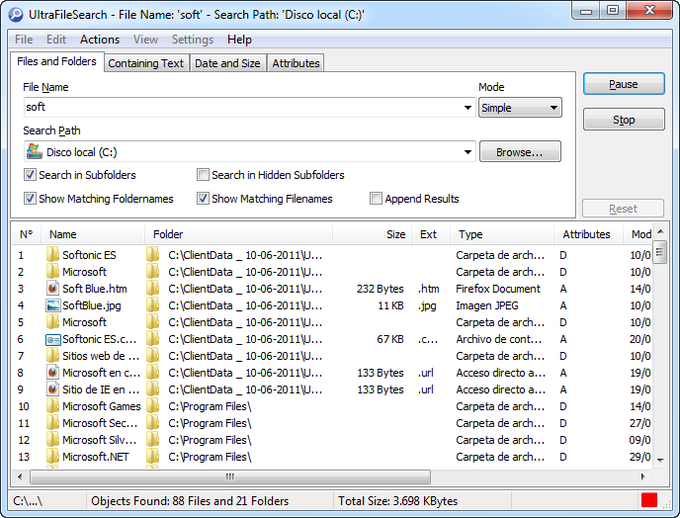This screenshot has width=680, height=518.
Task: Click the red search status indicator square
Action: (x=649, y=500)
